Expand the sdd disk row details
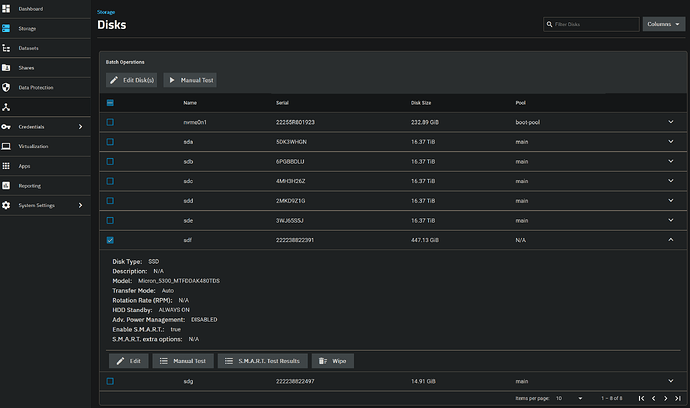The height and width of the screenshot is (408, 690). [x=671, y=200]
